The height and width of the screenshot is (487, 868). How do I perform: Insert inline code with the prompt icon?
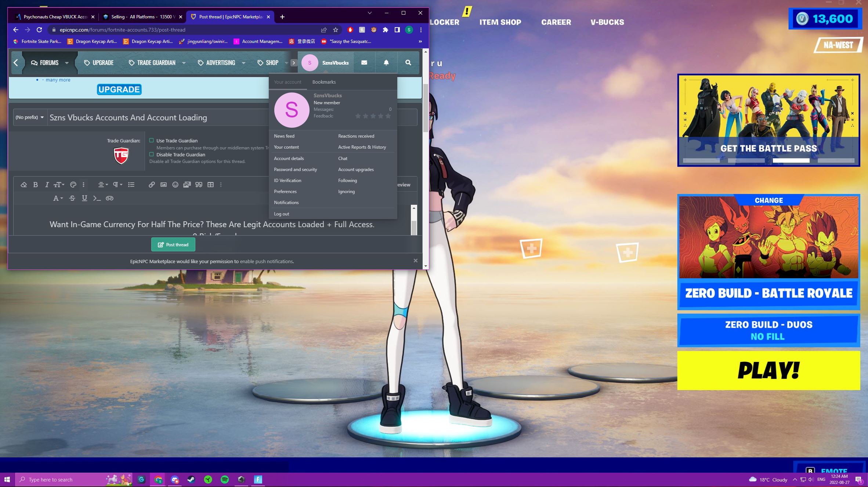97,198
